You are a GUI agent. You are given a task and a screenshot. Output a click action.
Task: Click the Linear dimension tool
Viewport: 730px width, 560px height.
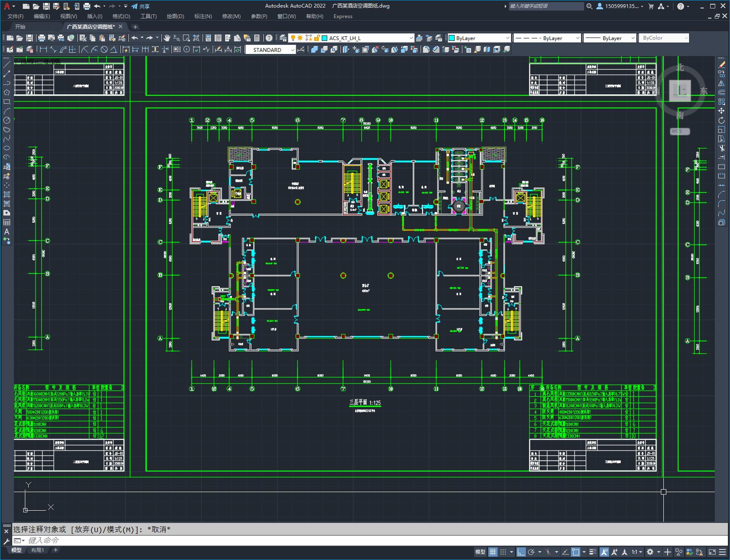point(43,49)
